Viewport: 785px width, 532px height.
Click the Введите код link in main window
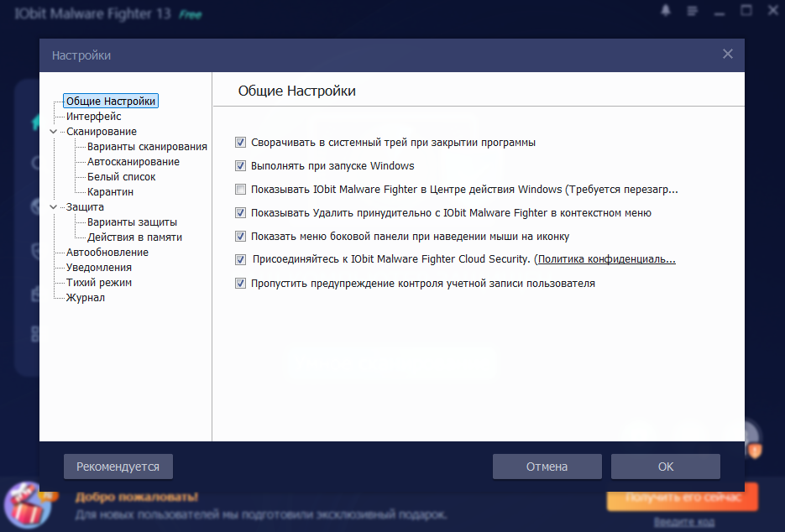tap(684, 522)
